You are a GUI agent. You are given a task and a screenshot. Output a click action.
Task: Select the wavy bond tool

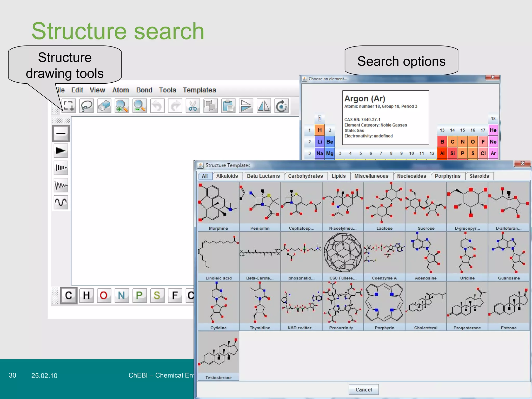tap(61, 185)
